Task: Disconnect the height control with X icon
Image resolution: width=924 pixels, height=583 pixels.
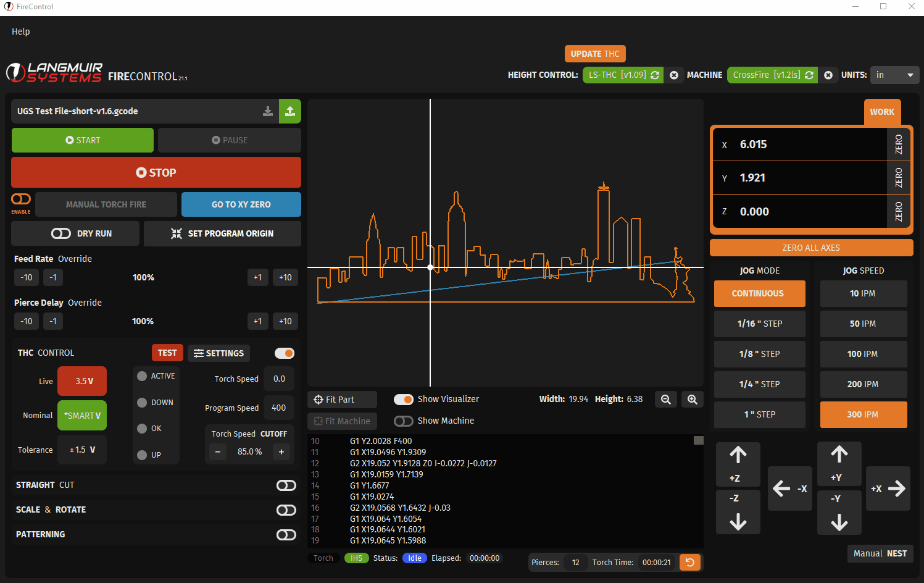Action: pyautogui.click(x=674, y=75)
